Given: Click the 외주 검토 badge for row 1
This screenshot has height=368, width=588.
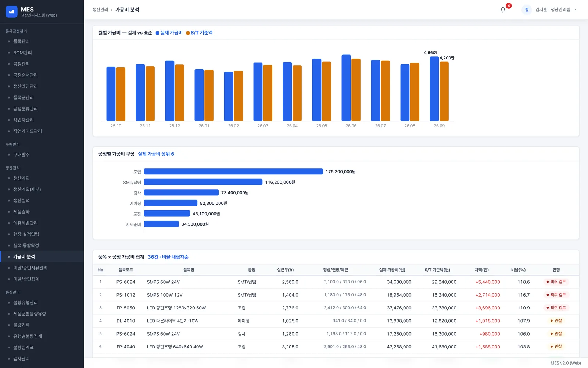Looking at the screenshot, I should coord(556,282).
